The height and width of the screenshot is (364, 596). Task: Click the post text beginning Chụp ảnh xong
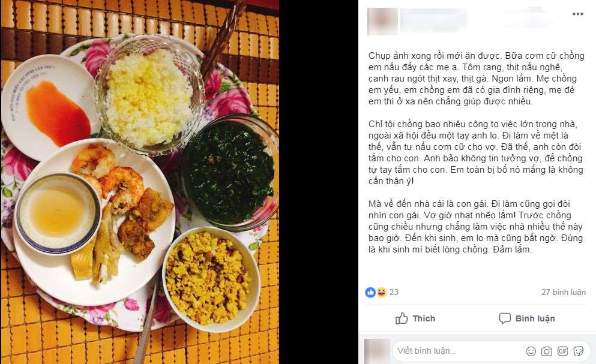(477, 79)
